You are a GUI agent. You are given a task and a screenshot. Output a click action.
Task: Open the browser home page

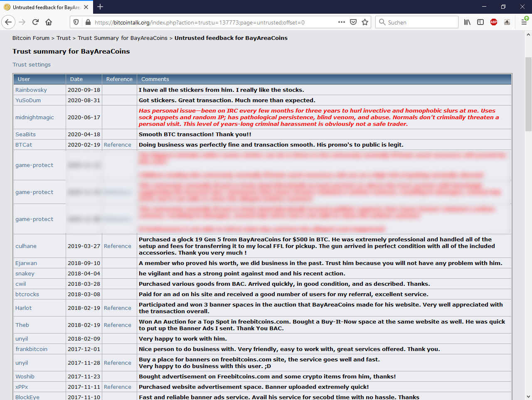pos(49,22)
